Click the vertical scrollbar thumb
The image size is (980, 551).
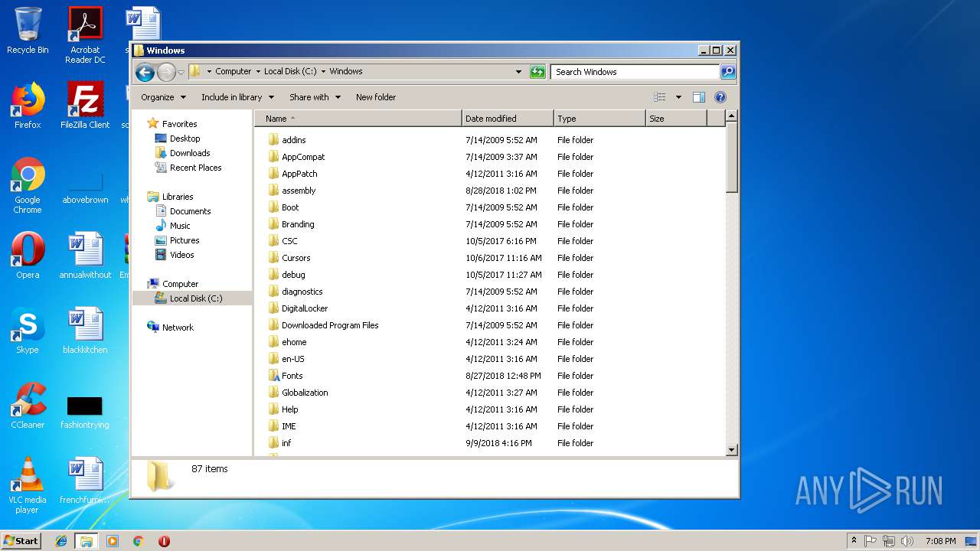coord(731,158)
